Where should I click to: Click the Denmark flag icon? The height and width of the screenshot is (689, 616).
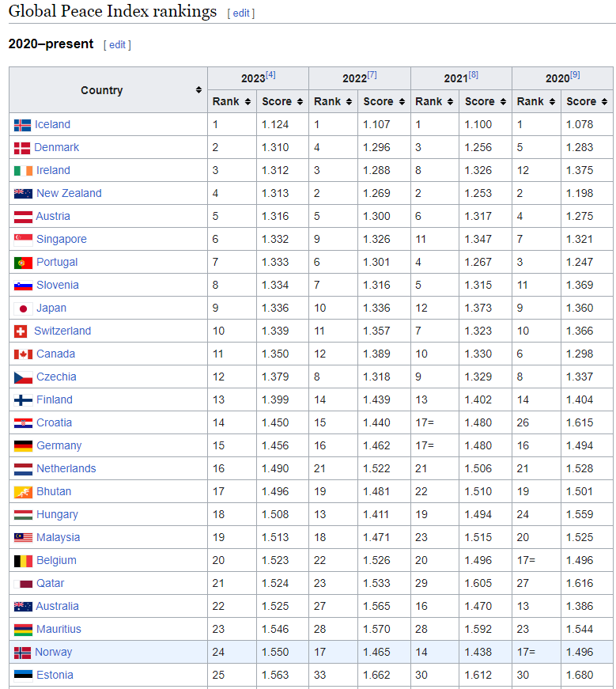click(x=22, y=148)
